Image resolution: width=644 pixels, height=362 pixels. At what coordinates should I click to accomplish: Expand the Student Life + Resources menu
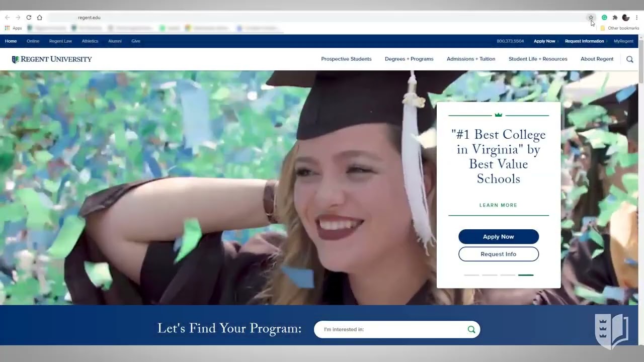(538, 59)
